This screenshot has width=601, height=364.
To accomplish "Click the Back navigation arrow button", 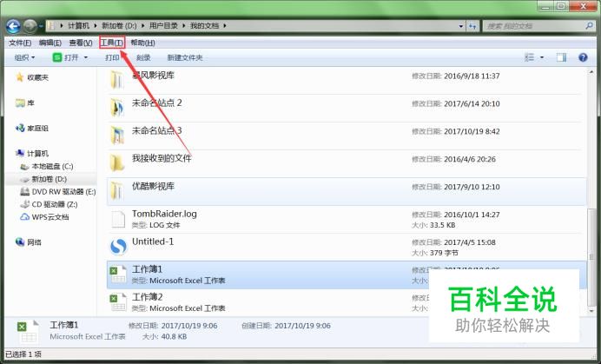I will (x=13, y=26).
